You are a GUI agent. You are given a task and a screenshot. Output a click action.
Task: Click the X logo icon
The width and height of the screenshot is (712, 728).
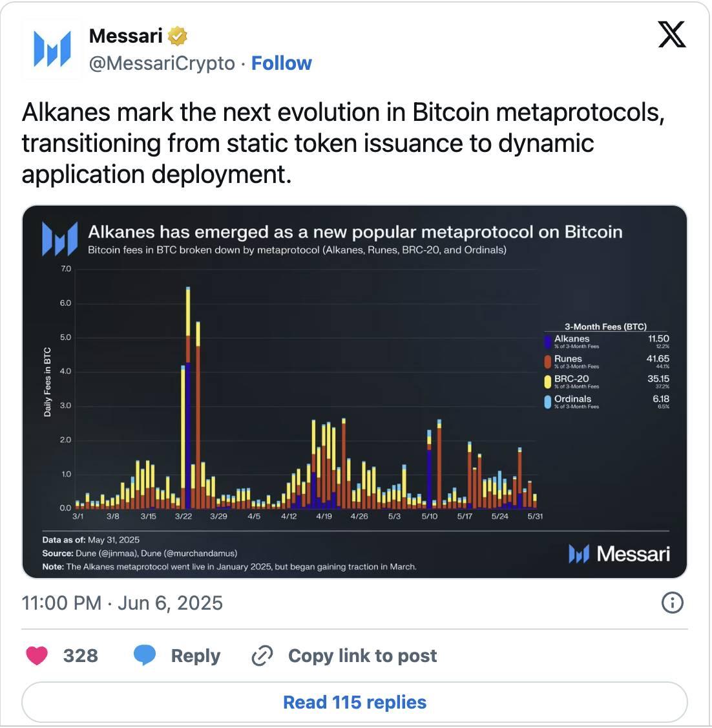[671, 34]
